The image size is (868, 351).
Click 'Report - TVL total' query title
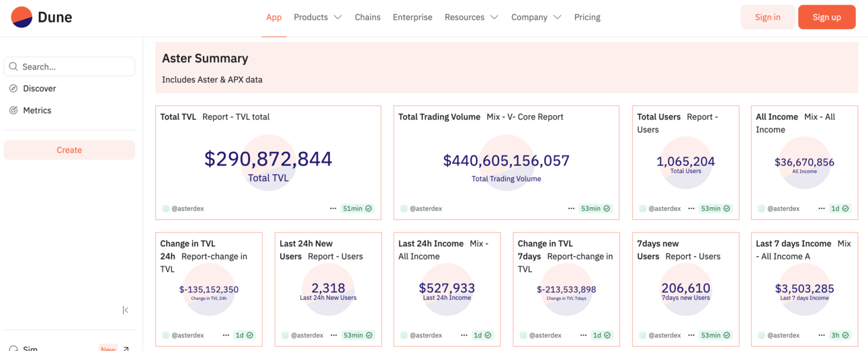[x=236, y=117]
